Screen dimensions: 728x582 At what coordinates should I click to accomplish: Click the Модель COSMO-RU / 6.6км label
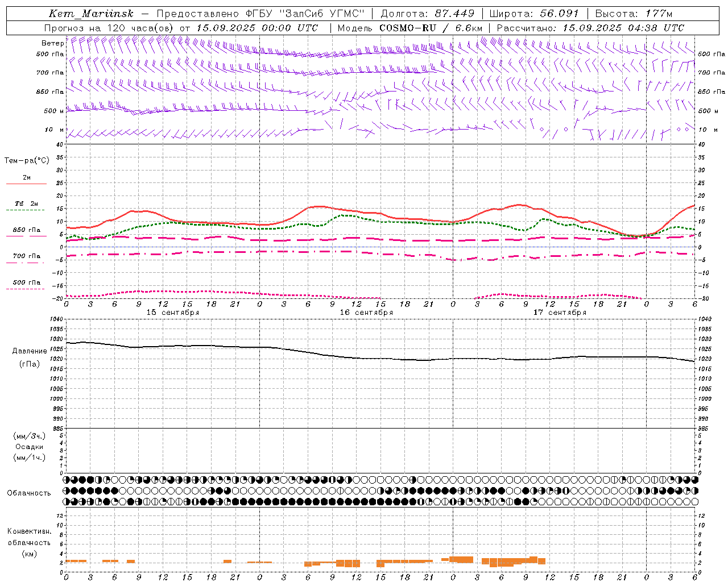coord(410,28)
